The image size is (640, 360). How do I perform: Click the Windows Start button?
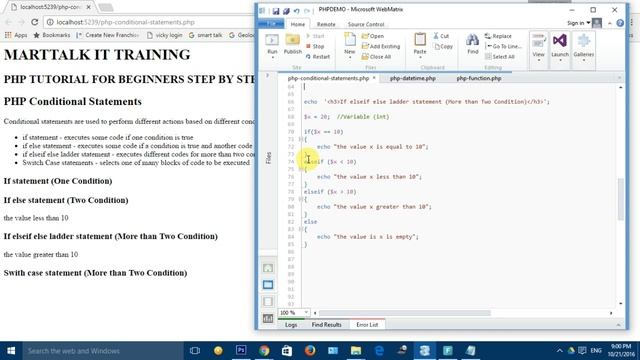pos(11,351)
